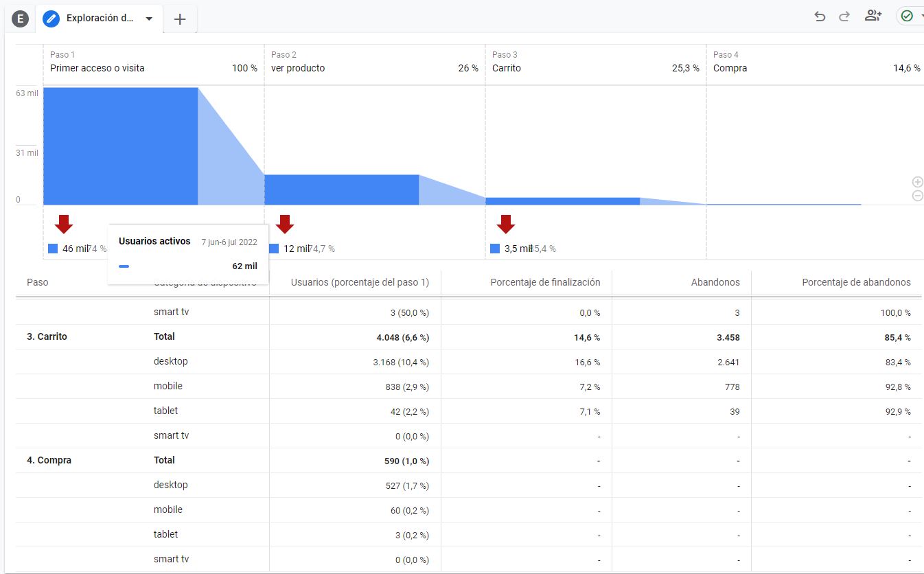924x574 pixels.
Task: Click the 4. Compra row label
Action: 49,460
